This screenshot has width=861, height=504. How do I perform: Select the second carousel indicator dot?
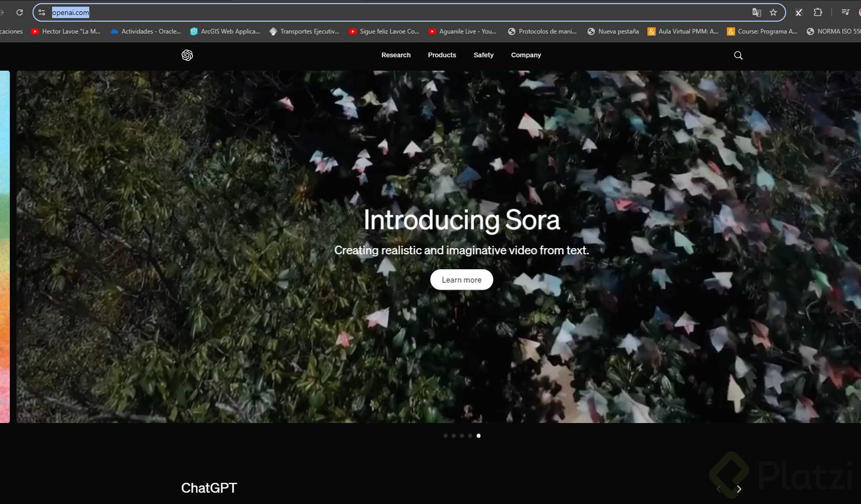(454, 436)
